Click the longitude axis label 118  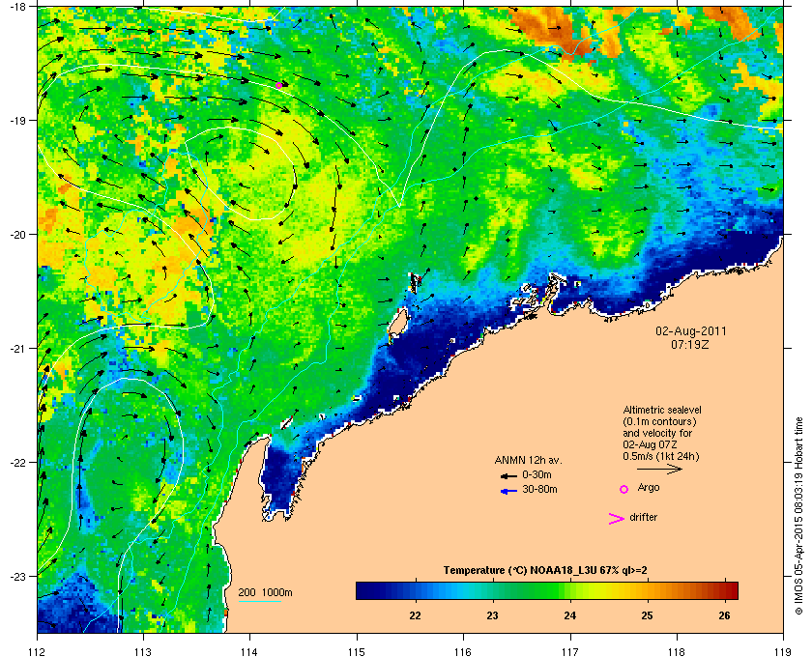coord(677,652)
